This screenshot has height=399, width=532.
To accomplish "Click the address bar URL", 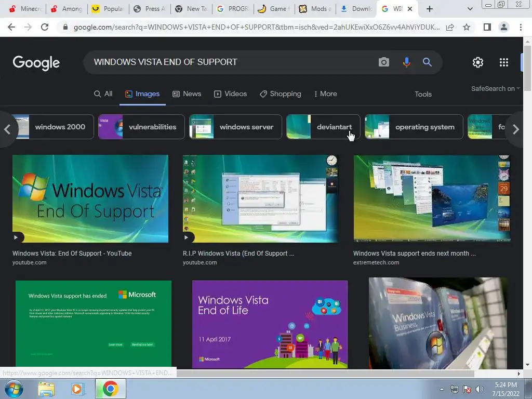I will pyautogui.click(x=257, y=27).
